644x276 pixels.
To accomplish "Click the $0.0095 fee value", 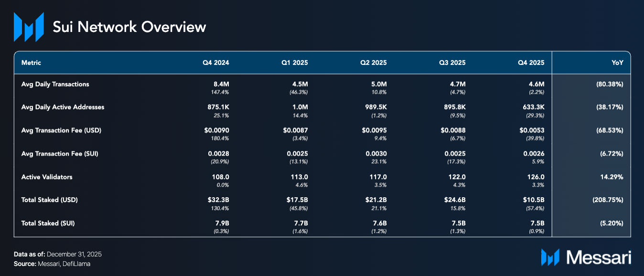I will [375, 130].
